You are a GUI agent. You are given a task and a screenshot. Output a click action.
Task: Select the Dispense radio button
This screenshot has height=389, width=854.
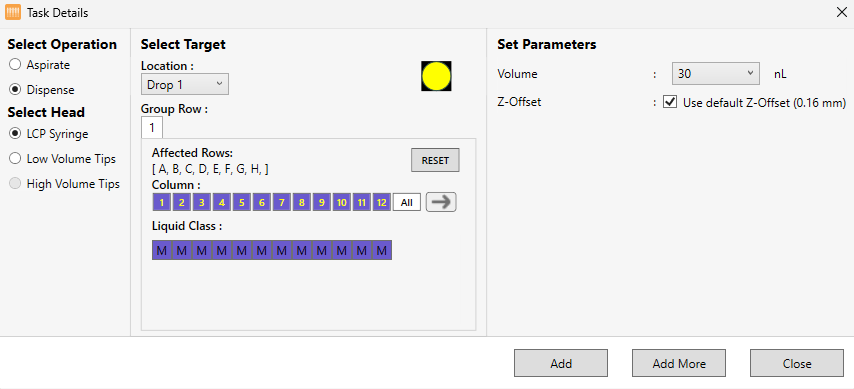(x=15, y=90)
